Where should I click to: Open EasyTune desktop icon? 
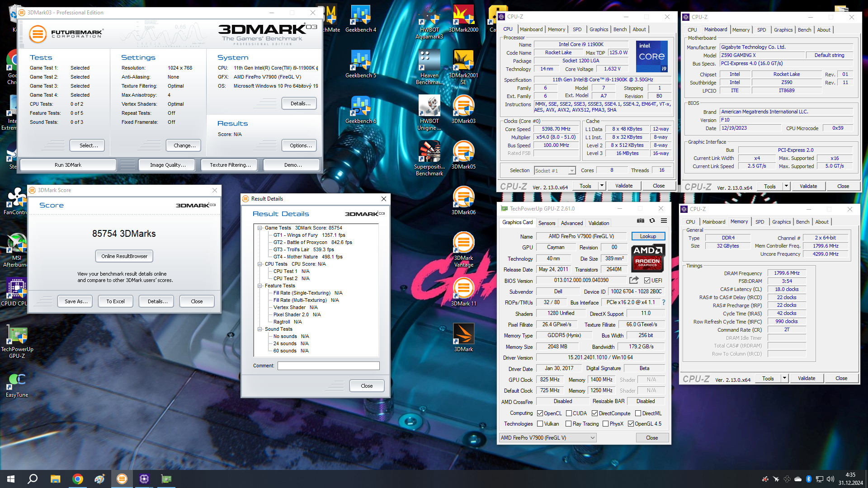tap(17, 384)
